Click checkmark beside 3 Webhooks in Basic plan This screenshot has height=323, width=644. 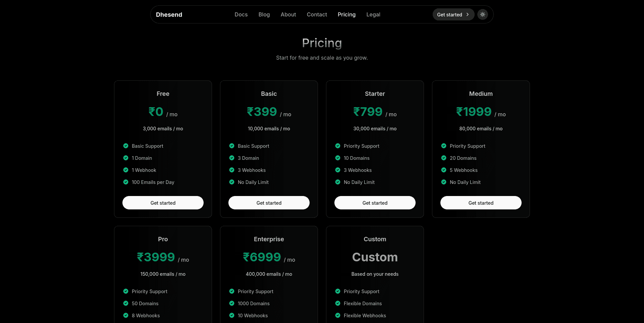pyautogui.click(x=232, y=170)
